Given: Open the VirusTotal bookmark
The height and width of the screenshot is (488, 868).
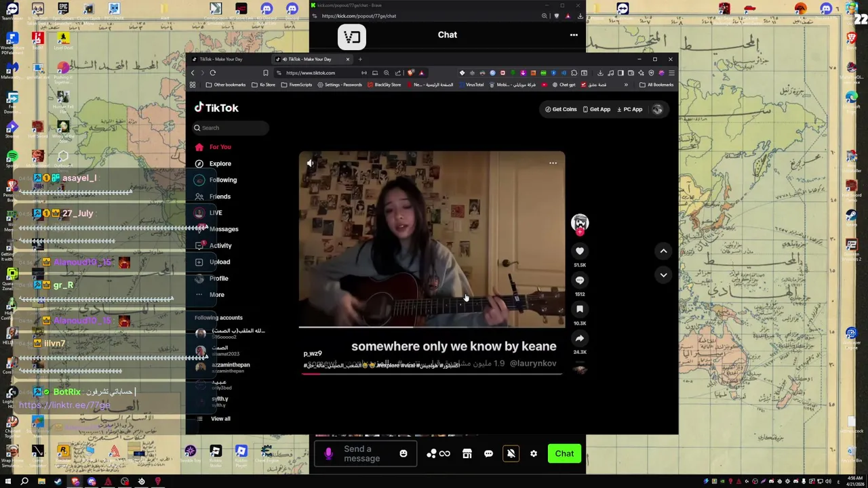Looking at the screenshot, I should (x=470, y=85).
